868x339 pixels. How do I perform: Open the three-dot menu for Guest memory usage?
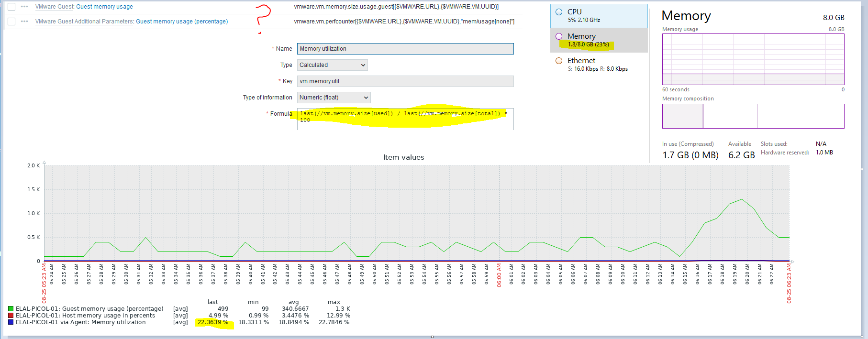(x=24, y=7)
